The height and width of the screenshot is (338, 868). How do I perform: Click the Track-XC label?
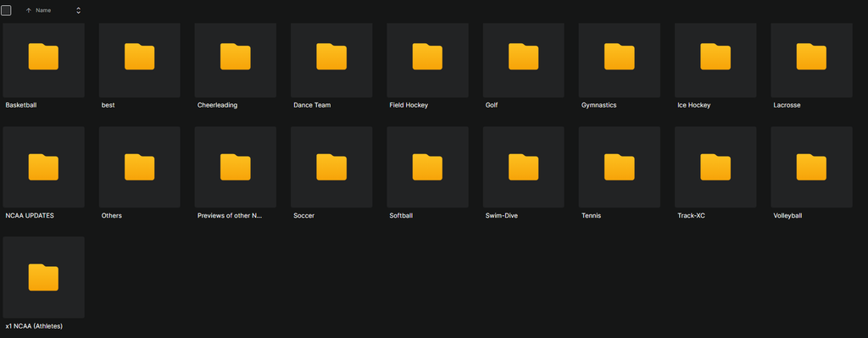692,216
